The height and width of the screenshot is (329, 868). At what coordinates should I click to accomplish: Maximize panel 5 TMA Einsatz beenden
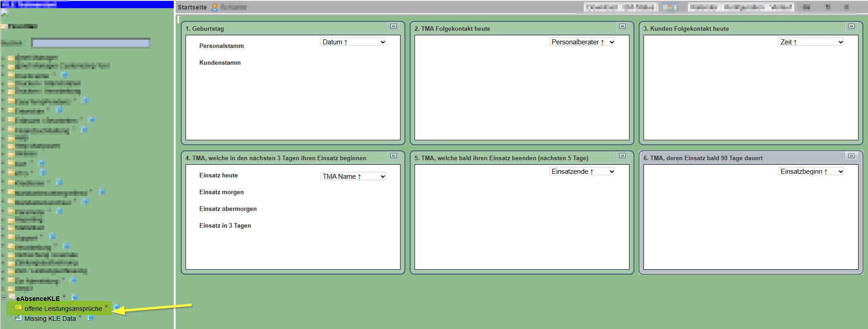point(622,156)
